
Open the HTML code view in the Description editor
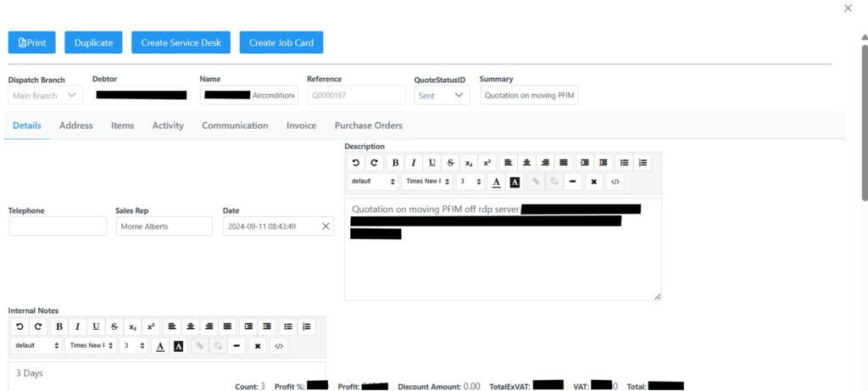[616, 182]
